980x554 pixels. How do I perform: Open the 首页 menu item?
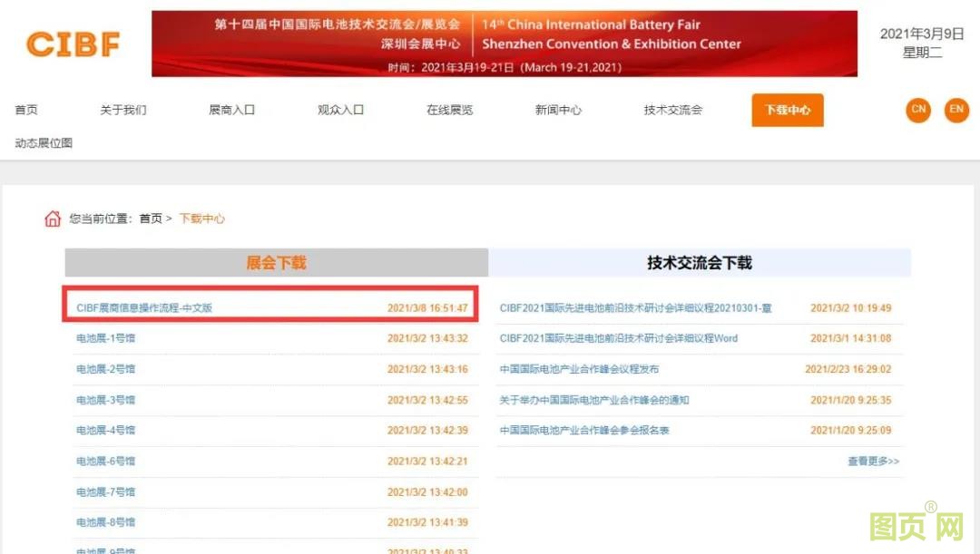[25, 109]
